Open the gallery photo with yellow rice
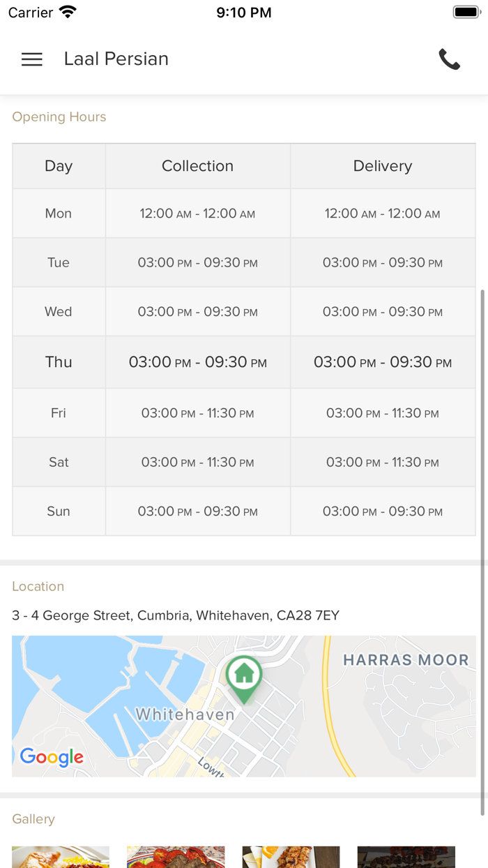This screenshot has height=868, width=488. pos(61,857)
